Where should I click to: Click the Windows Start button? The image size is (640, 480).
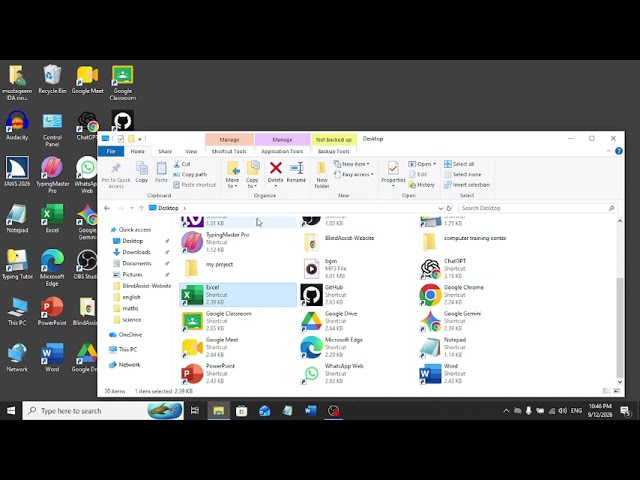(x=11, y=411)
